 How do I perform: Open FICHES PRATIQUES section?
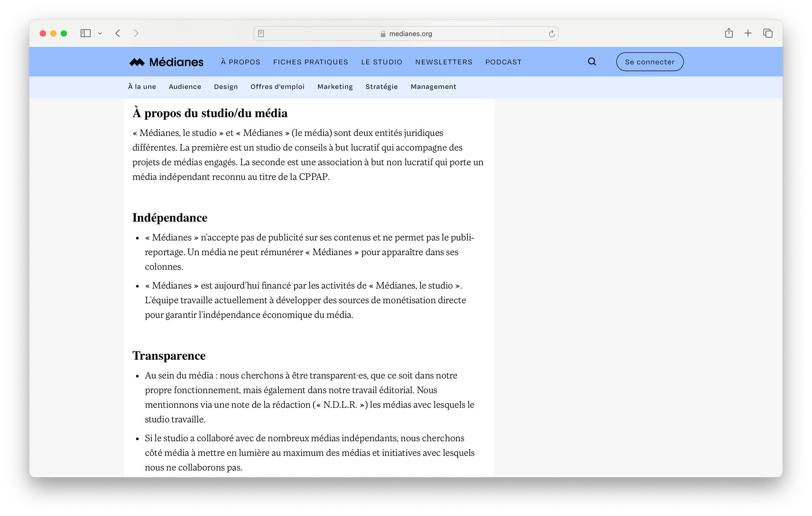click(x=311, y=62)
